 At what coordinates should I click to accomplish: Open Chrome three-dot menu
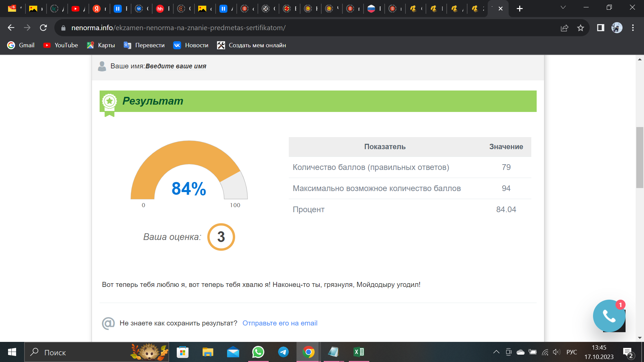point(633,28)
